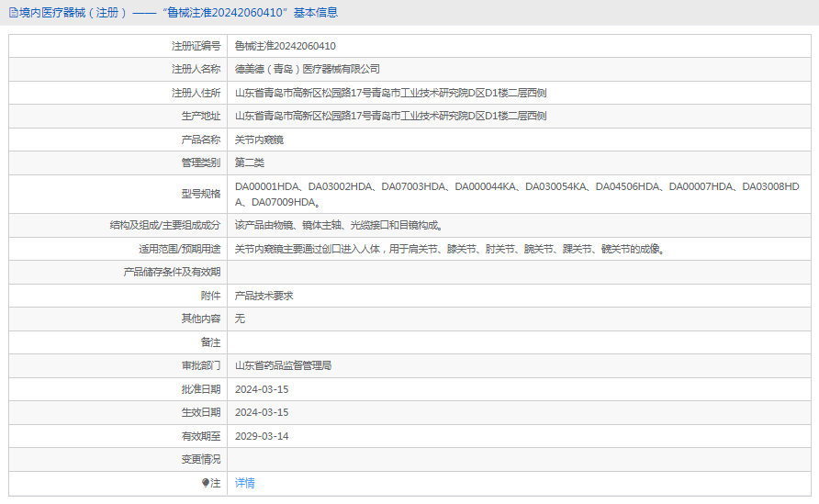Click the 生产地址 label
Screen dimensions: 819x504
(x=200, y=116)
